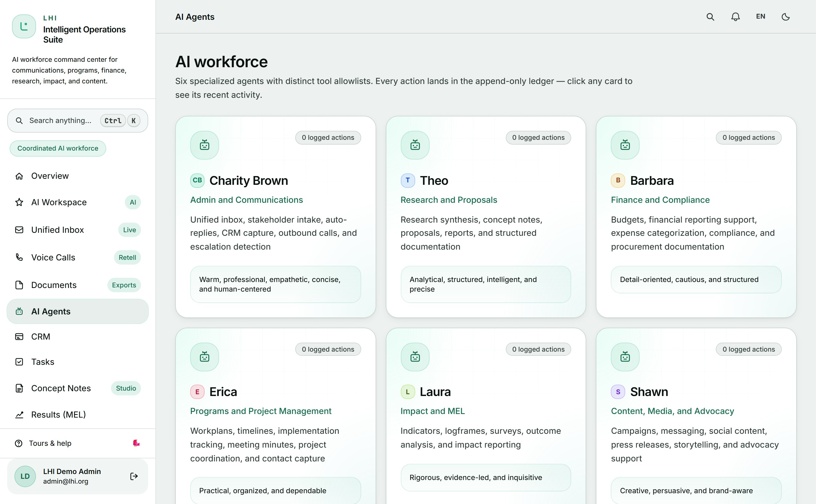Click Erica's E avatar badge
The image size is (816, 504).
(197, 392)
